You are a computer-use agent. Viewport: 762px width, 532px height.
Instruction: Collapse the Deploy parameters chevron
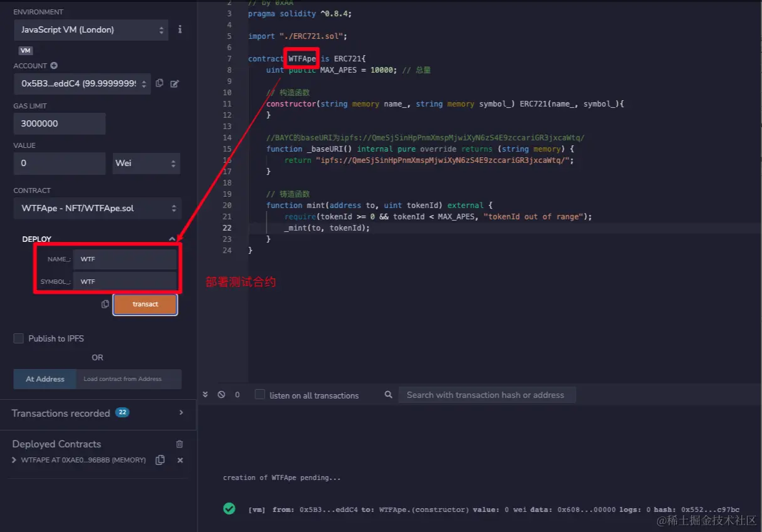172,239
